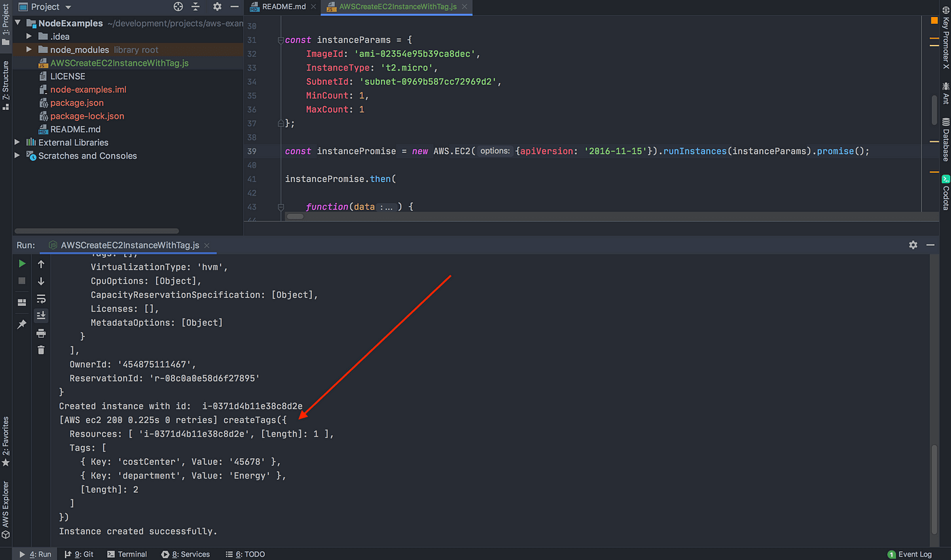Clear console output with the trash icon
This screenshot has width=951, height=560.
(41, 350)
